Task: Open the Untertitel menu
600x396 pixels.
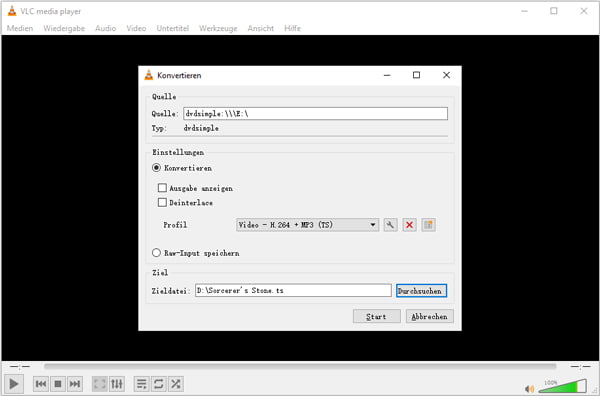Action: coord(173,28)
